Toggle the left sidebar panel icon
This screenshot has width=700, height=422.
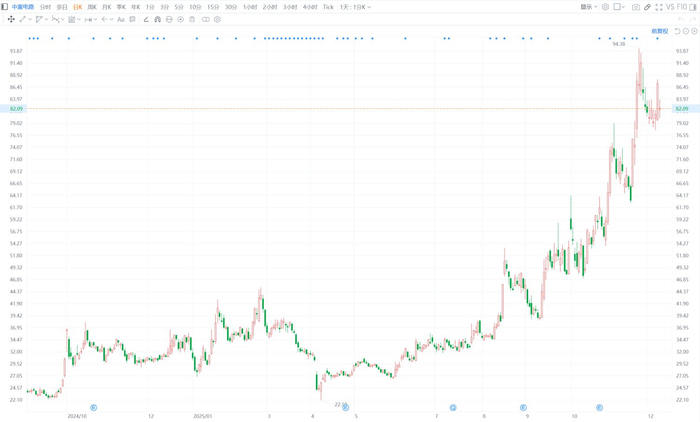[5, 7]
